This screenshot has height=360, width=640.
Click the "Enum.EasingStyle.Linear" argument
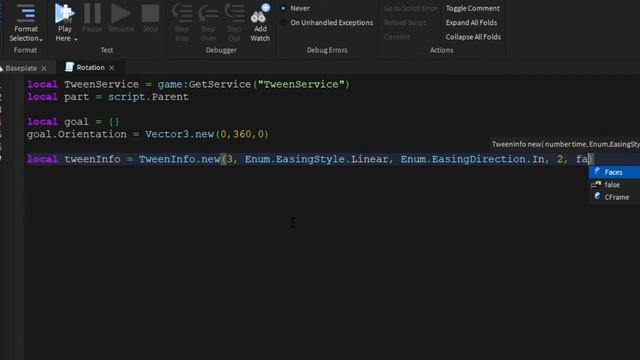coord(316,159)
